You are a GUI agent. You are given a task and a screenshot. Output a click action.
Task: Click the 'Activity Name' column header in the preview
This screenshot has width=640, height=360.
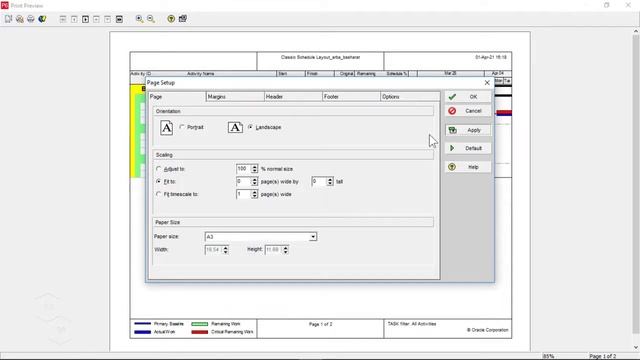pyautogui.click(x=200, y=74)
